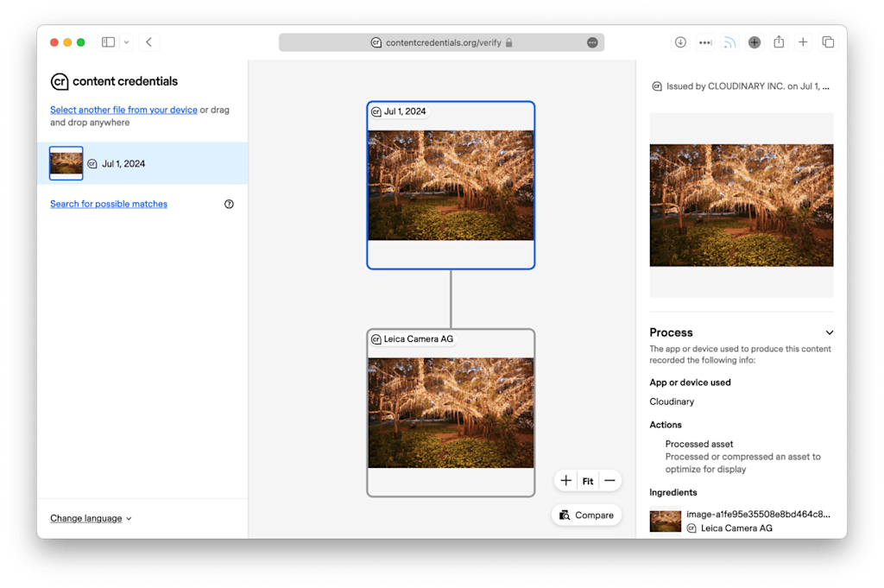Click the large preview image in details panel
This screenshot has height=588, width=884.
[x=742, y=205]
